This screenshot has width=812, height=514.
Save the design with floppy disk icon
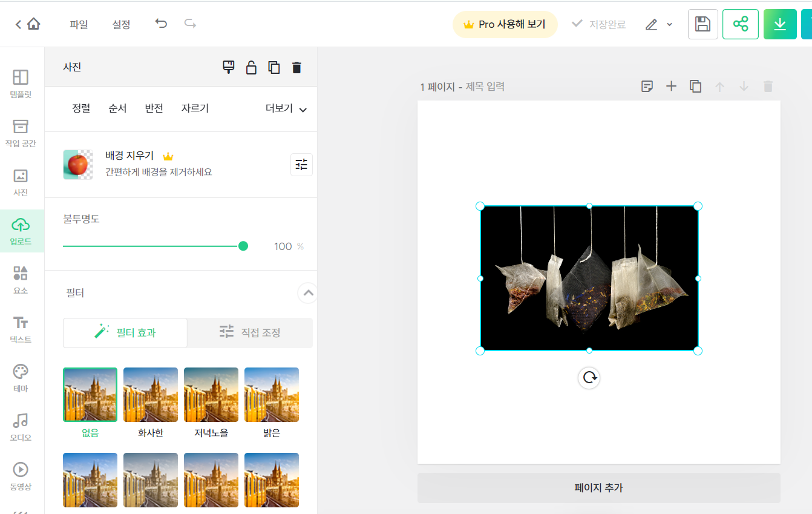pos(703,24)
